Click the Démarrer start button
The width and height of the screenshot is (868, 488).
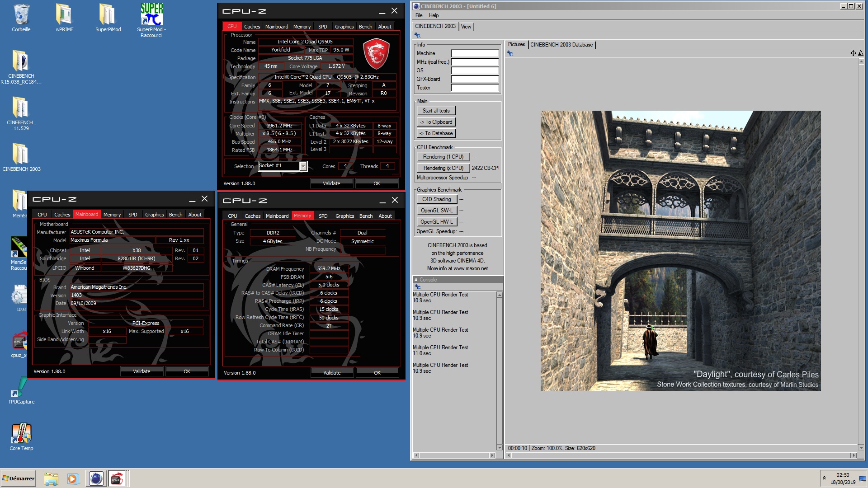point(19,479)
